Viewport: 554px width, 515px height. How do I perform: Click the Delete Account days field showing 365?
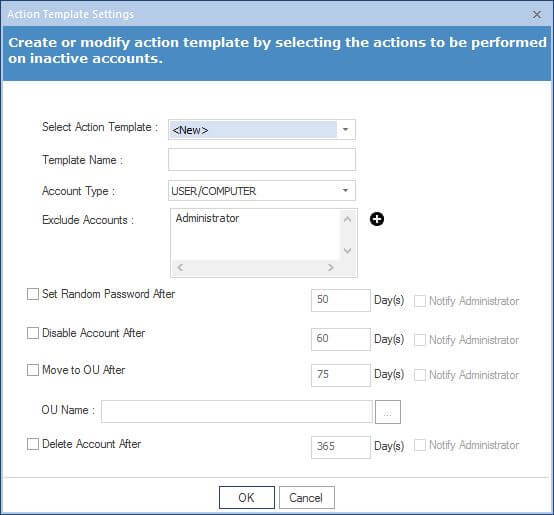(341, 447)
